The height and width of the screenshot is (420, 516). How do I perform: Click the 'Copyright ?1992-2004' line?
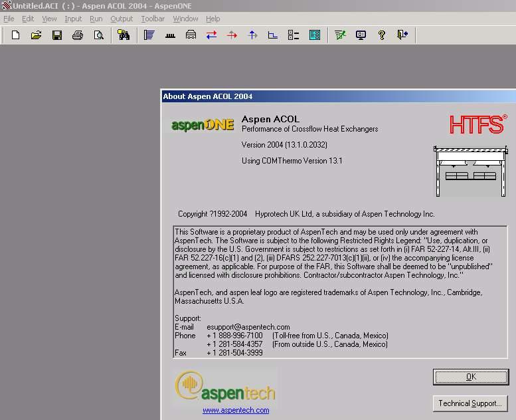306,214
